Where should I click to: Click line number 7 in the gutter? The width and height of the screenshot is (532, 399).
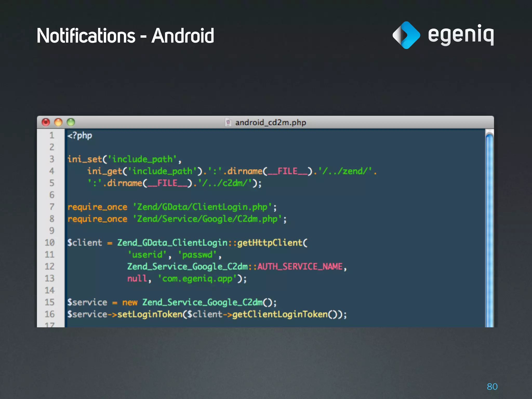pyautogui.click(x=52, y=207)
